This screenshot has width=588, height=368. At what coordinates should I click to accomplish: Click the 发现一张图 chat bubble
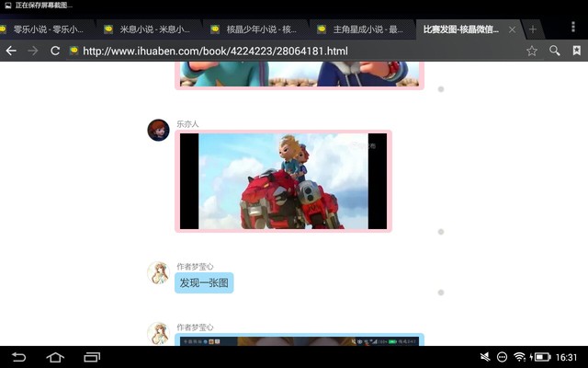tap(204, 282)
